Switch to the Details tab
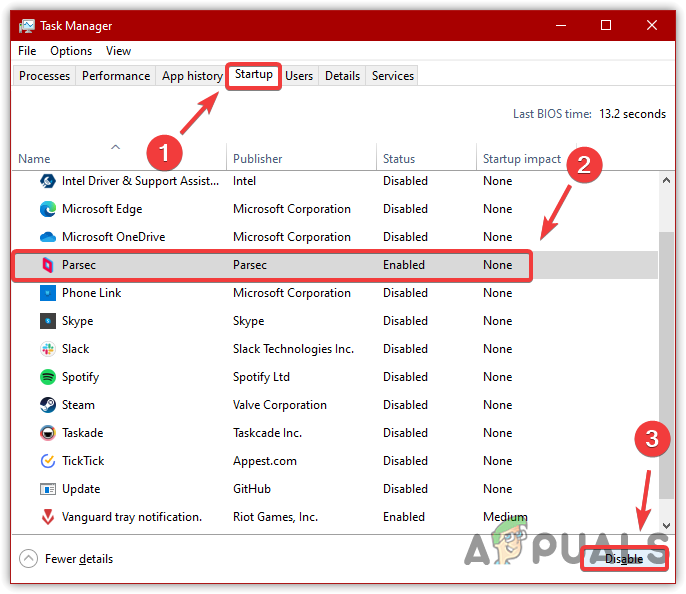 tap(342, 76)
